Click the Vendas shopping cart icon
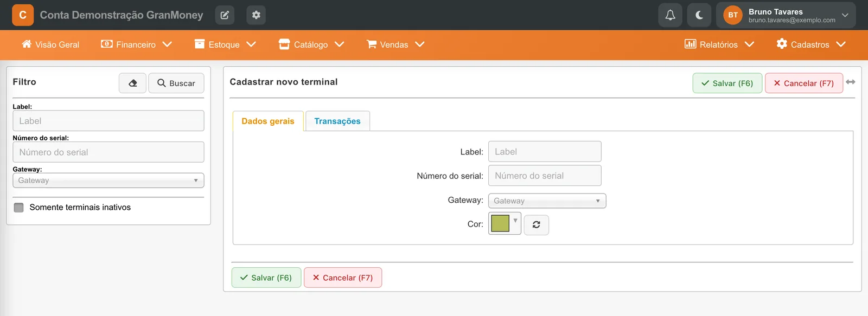This screenshot has height=316, width=868. (x=372, y=44)
